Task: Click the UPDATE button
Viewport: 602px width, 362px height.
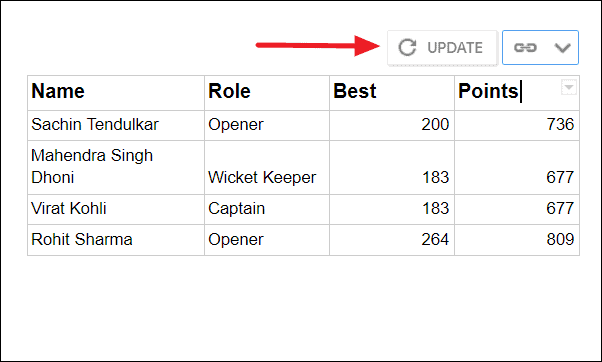Action: click(x=442, y=48)
